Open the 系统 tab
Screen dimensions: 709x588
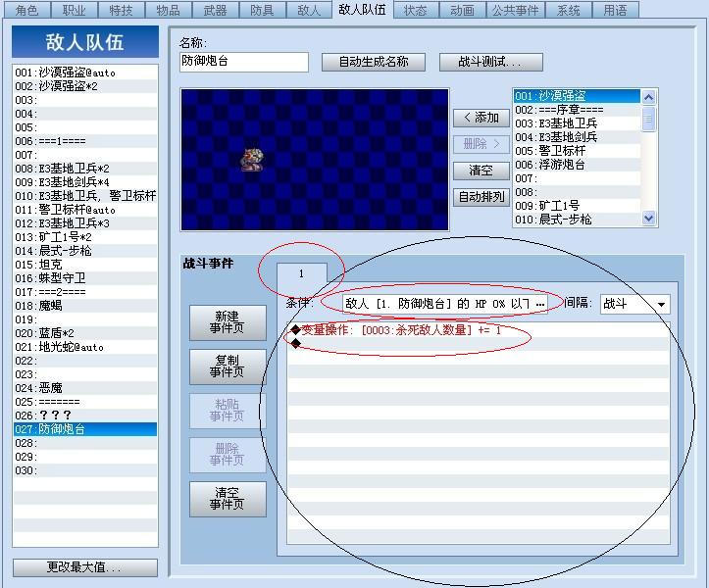coord(569,10)
